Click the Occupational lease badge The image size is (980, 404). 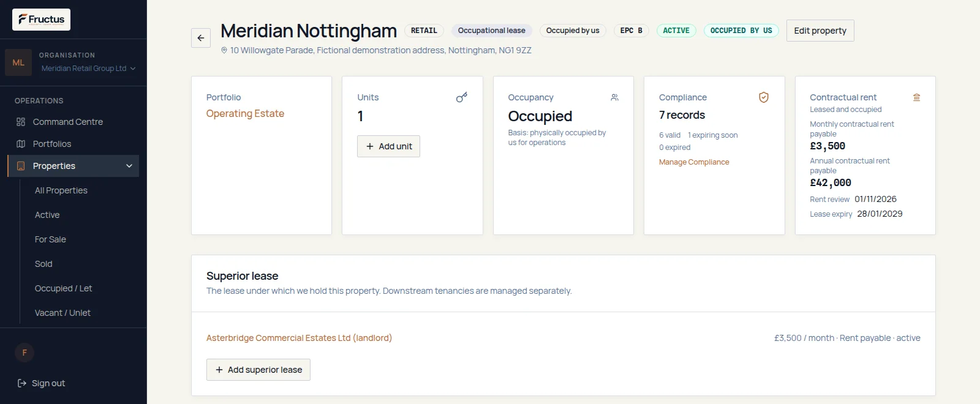coord(491,31)
